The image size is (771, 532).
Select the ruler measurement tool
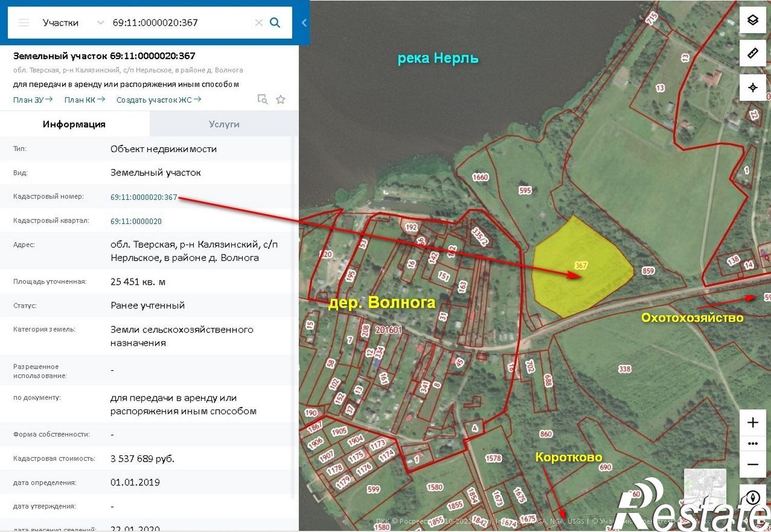pos(752,53)
